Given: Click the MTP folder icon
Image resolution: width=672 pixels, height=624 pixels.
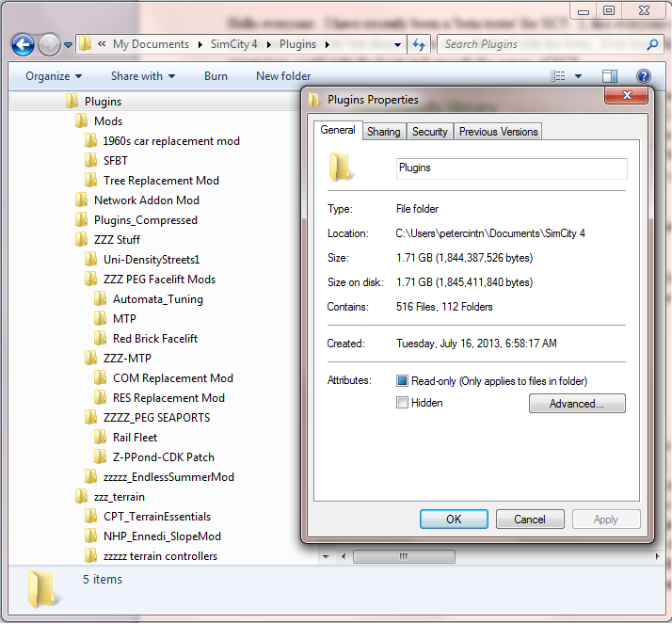Looking at the screenshot, I should click(101, 319).
